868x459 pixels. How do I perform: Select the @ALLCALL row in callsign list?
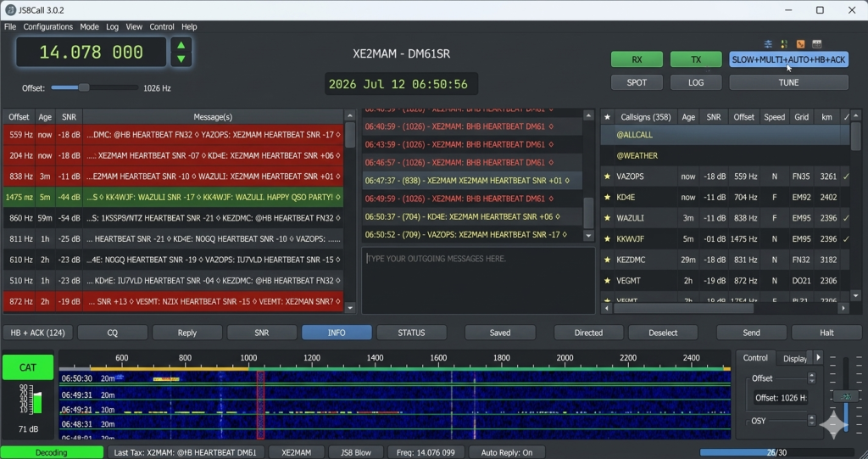click(x=726, y=135)
